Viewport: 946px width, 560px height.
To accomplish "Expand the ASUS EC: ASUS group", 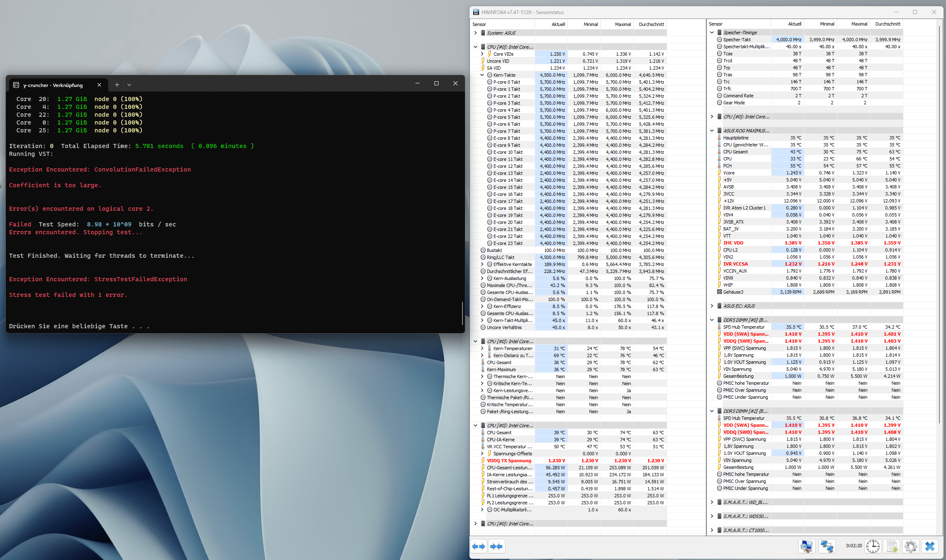I will coord(712,306).
